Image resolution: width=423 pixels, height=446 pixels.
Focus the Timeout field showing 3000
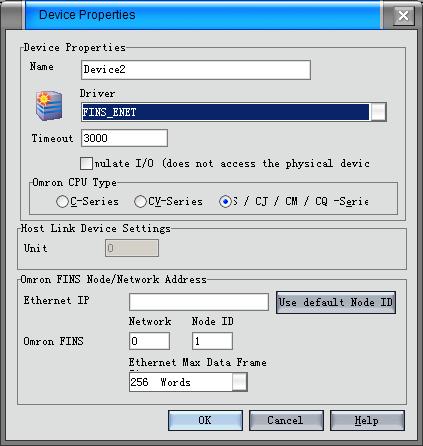point(124,138)
